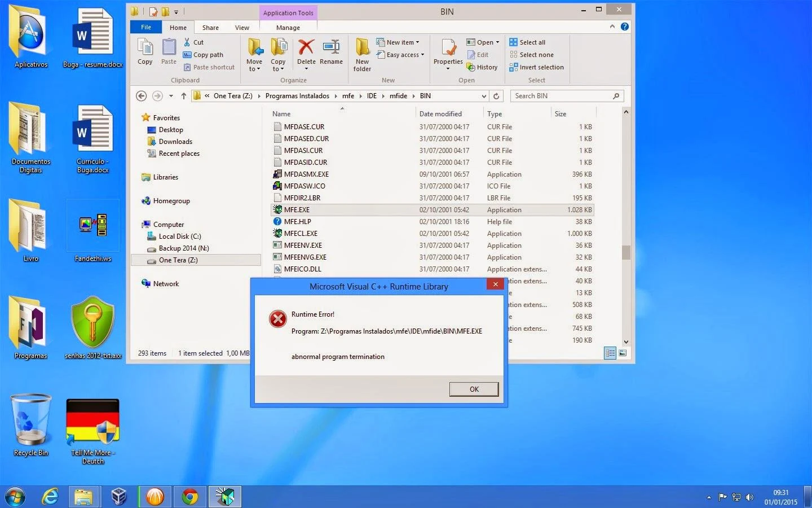
Task: Click the Edit ribbon command
Action: point(478,55)
